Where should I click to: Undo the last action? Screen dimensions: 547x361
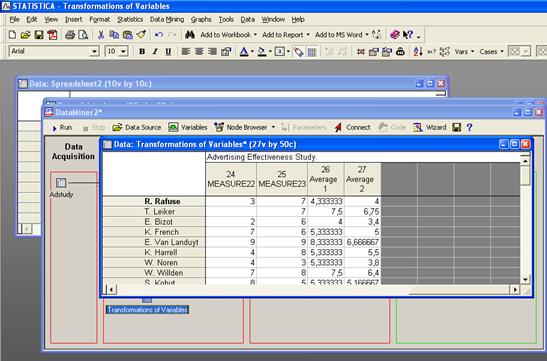point(159,35)
